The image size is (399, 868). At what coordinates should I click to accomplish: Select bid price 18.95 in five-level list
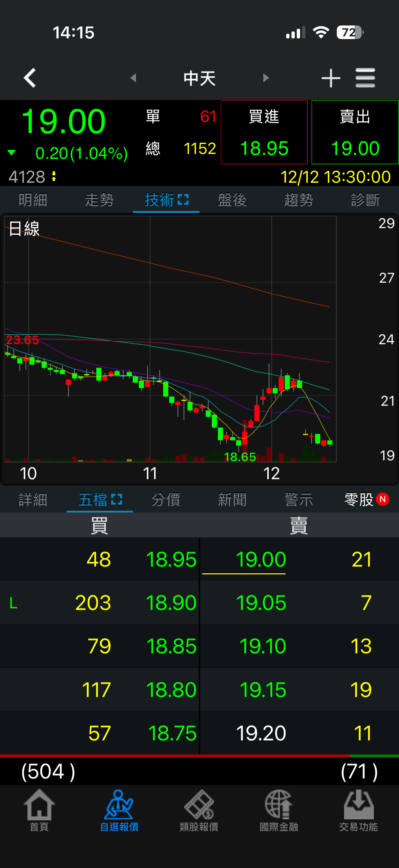pos(171,559)
